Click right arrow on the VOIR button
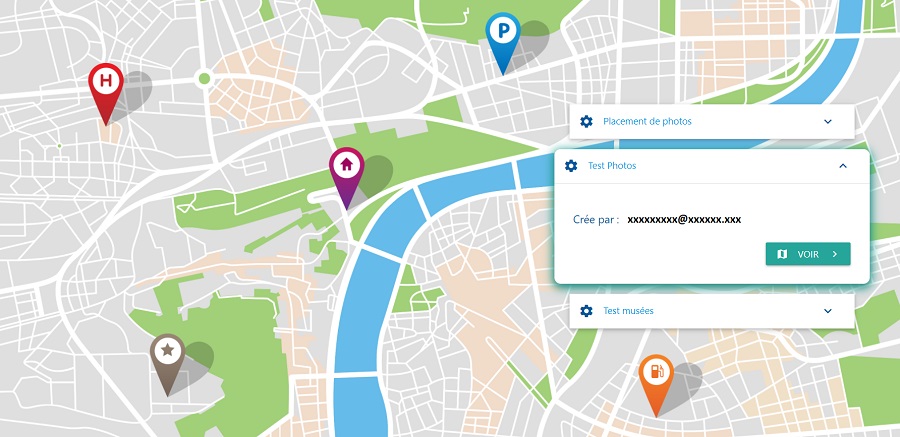Viewport: 900px width, 437px height. 835,254
